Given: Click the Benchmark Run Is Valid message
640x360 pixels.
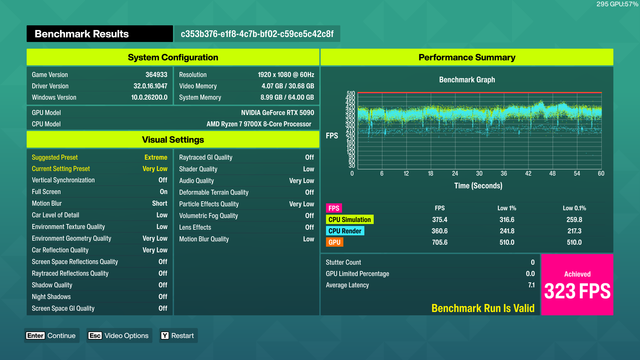Looking at the screenshot, I should (483, 308).
